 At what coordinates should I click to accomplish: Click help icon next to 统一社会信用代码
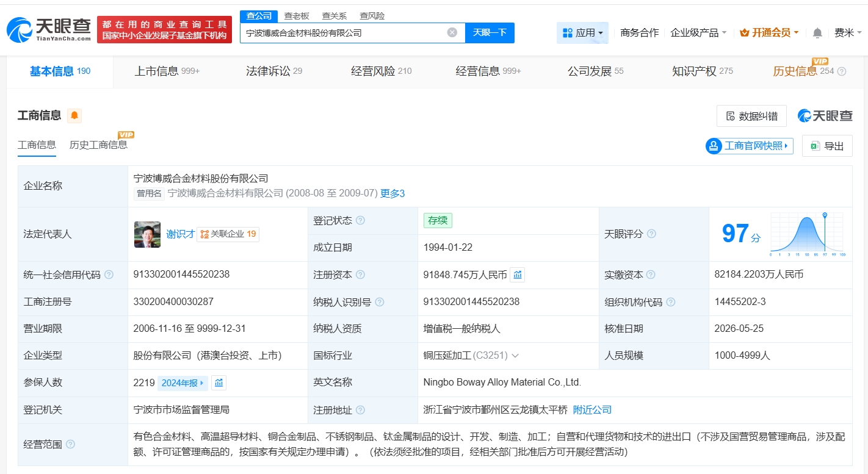click(x=109, y=275)
